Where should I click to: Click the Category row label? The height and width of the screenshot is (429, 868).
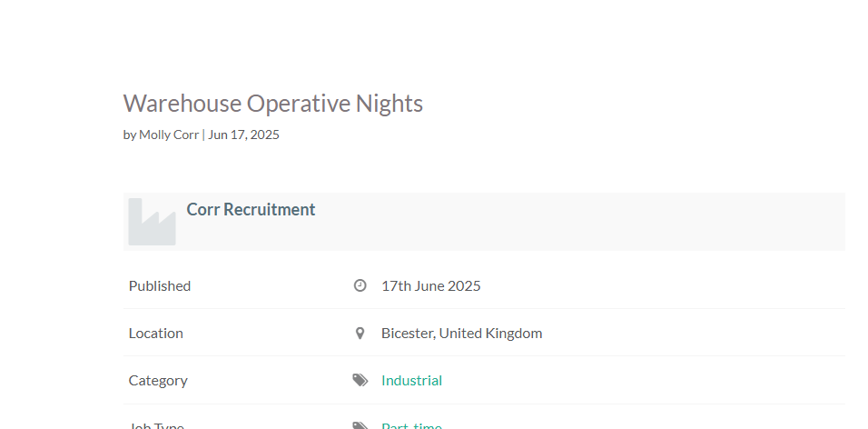pyautogui.click(x=158, y=380)
